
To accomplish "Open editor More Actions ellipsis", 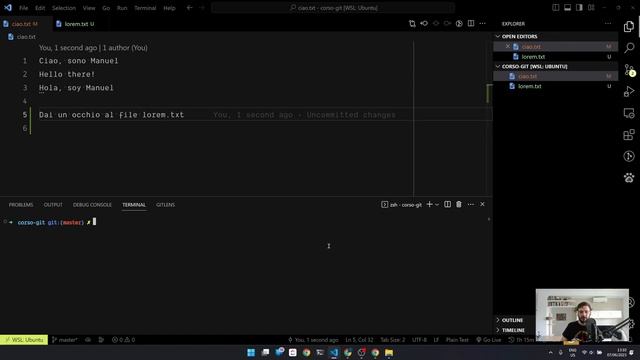I will tap(482, 24).
